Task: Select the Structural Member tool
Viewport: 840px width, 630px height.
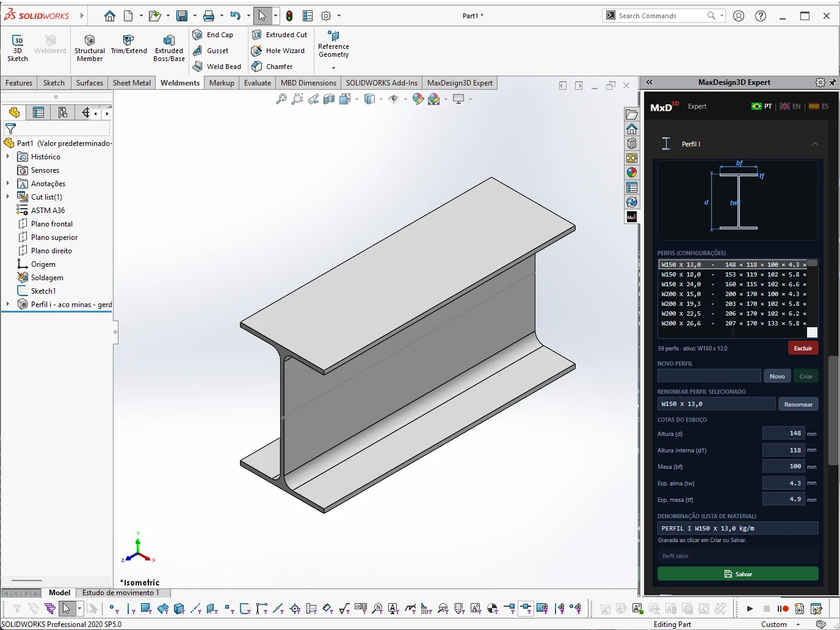Action: coord(90,48)
